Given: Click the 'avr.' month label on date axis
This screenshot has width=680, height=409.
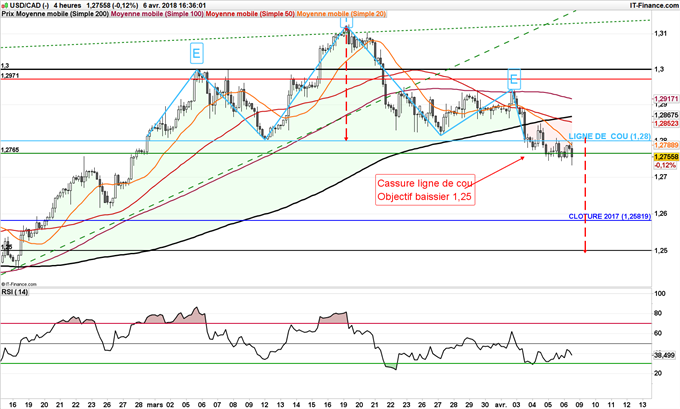Looking at the screenshot, I should point(501,405).
